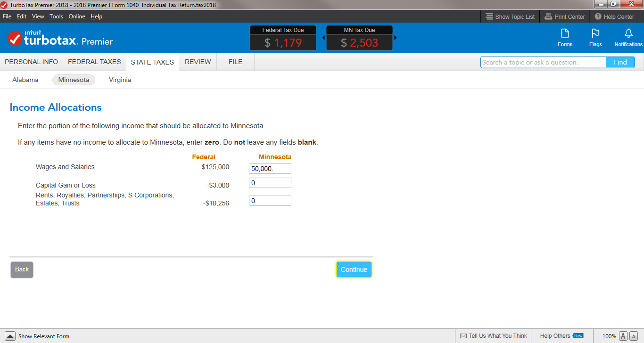Viewport: 644px width, 343px height.
Task: Click the Income Allocations heading
Action: 56,107
